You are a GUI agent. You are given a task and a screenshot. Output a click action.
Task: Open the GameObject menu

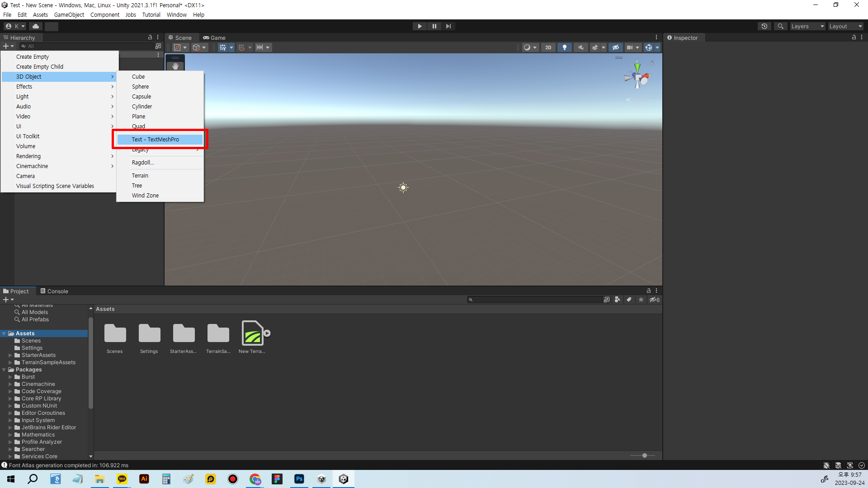[69, 14]
